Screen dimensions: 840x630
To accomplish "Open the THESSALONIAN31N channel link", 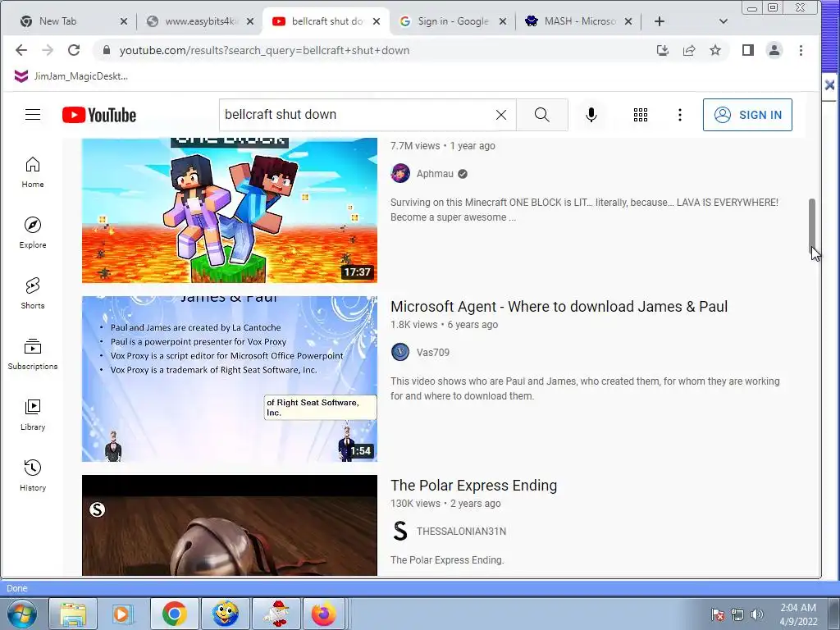I will (461, 532).
